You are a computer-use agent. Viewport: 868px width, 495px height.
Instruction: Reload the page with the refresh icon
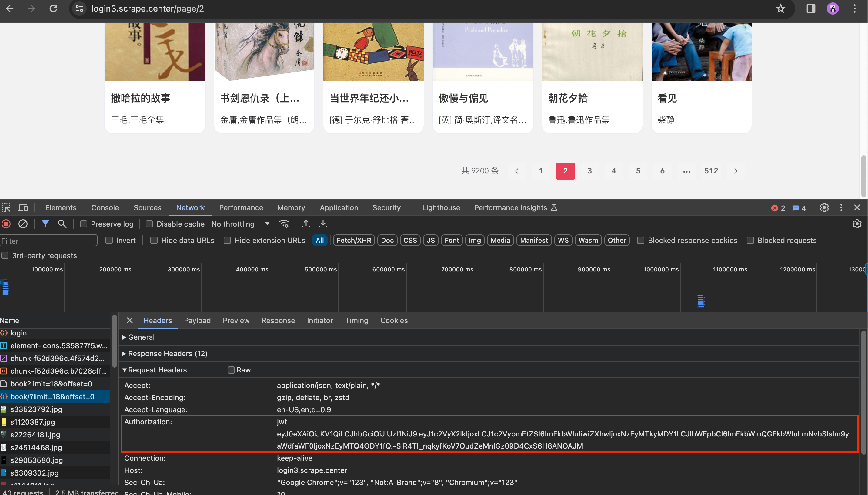click(53, 8)
